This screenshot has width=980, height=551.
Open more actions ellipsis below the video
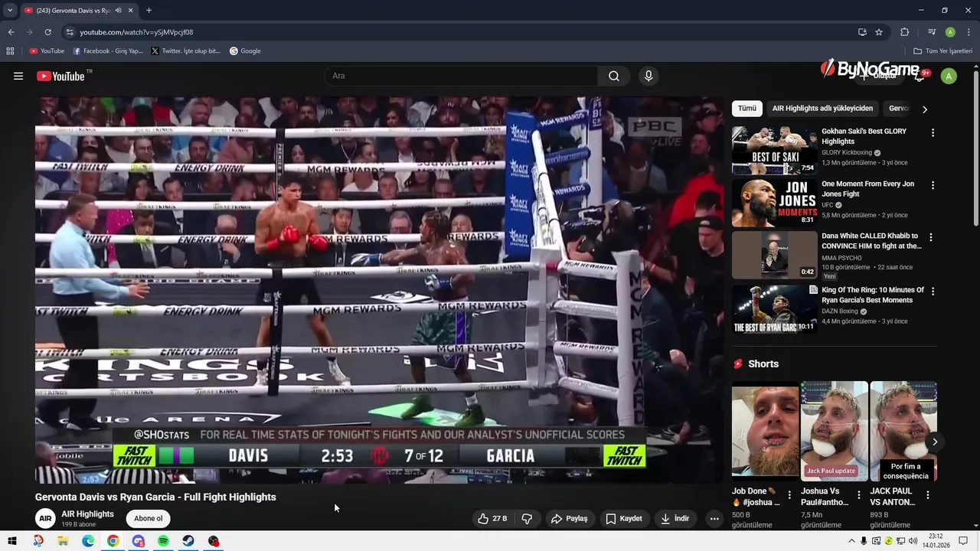click(714, 519)
